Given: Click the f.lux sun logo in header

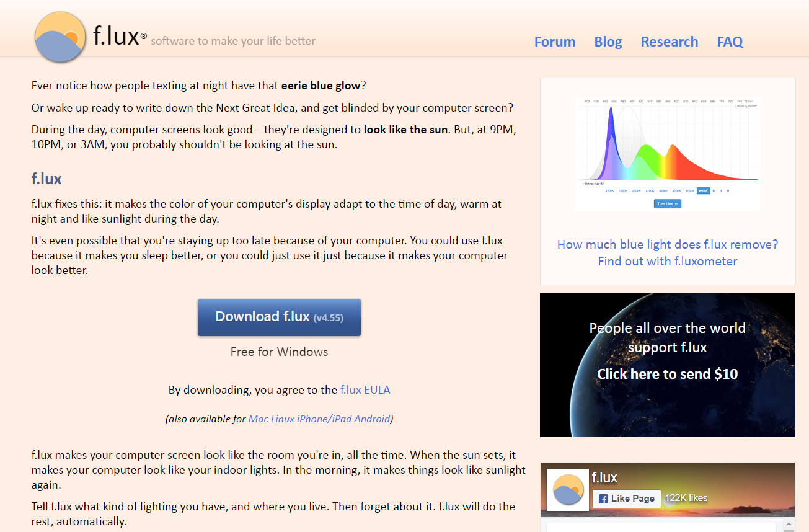Looking at the screenshot, I should [x=61, y=37].
